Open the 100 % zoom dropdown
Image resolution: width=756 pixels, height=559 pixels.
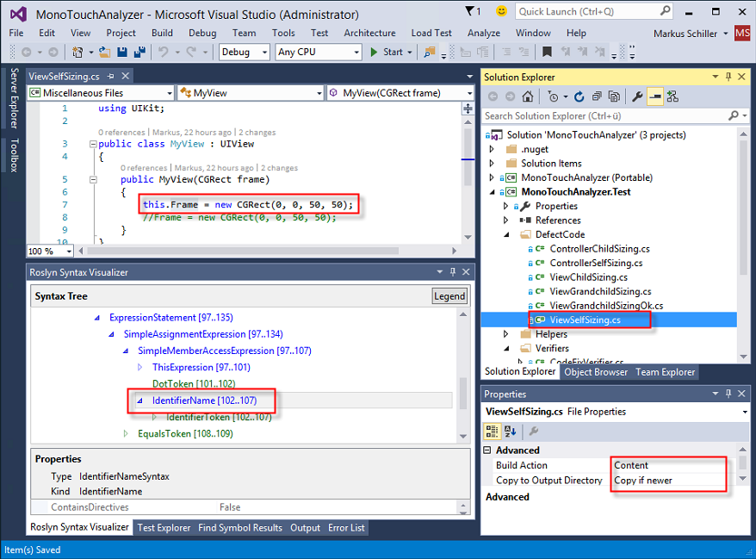click(x=50, y=252)
